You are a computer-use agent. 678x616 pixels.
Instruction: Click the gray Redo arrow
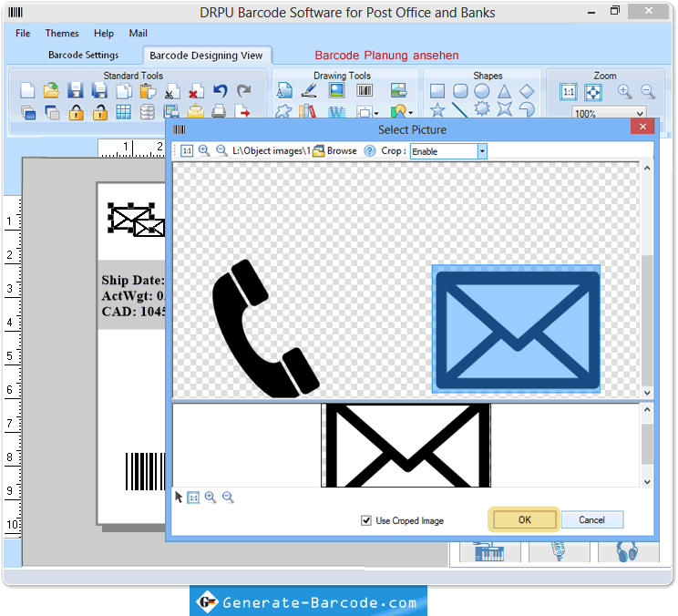click(244, 91)
